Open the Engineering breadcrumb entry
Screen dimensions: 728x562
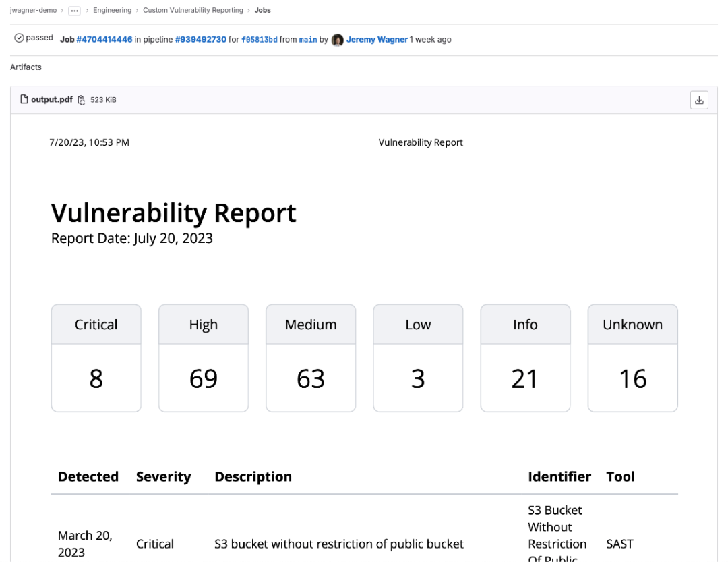click(112, 10)
